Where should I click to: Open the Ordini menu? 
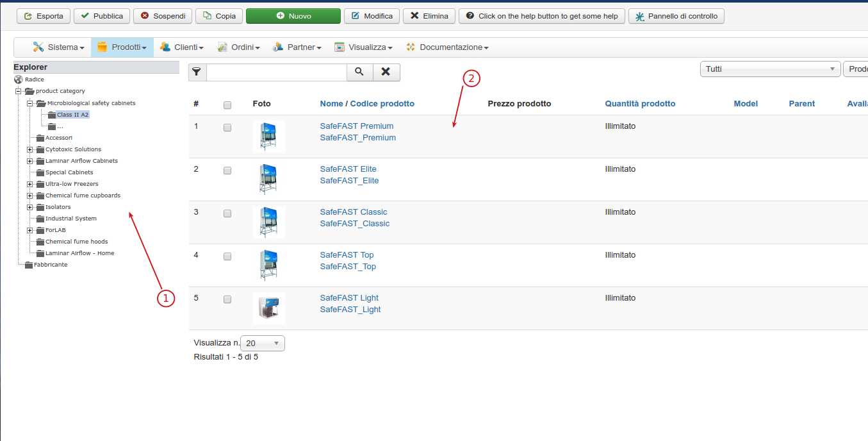pos(239,47)
